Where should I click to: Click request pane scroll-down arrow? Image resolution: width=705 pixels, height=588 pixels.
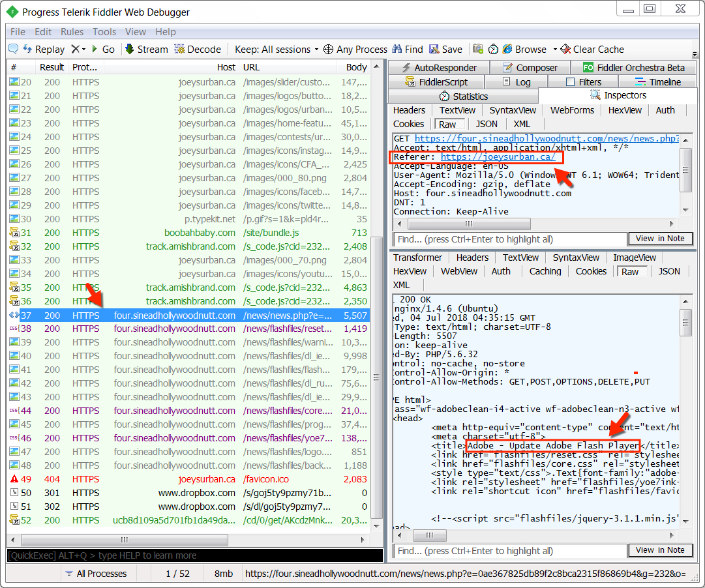click(x=685, y=210)
